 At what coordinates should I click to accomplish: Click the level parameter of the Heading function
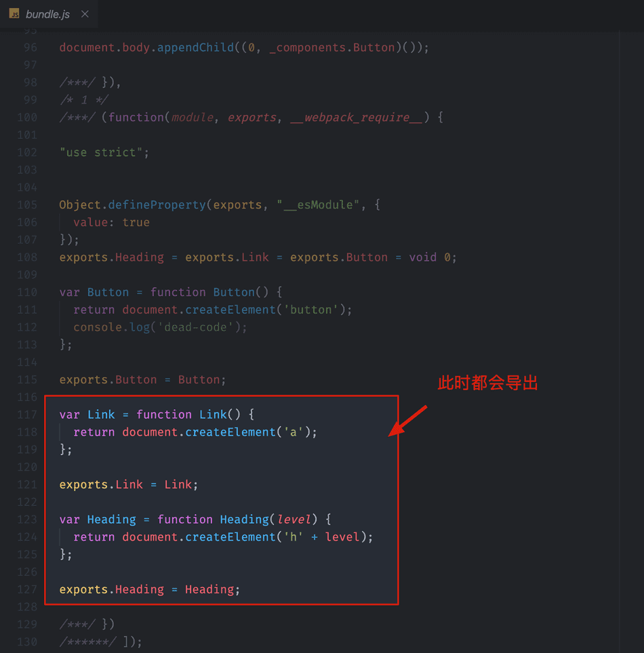coord(294,520)
